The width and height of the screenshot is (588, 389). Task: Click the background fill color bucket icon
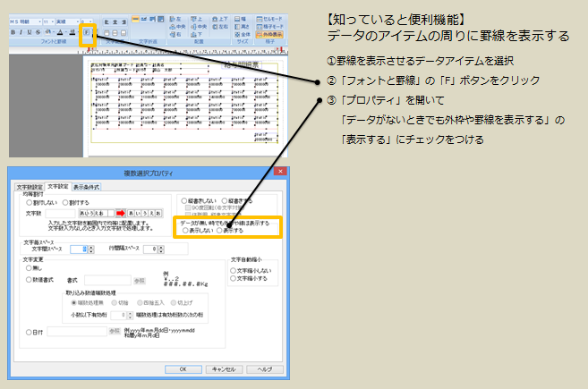click(x=47, y=32)
